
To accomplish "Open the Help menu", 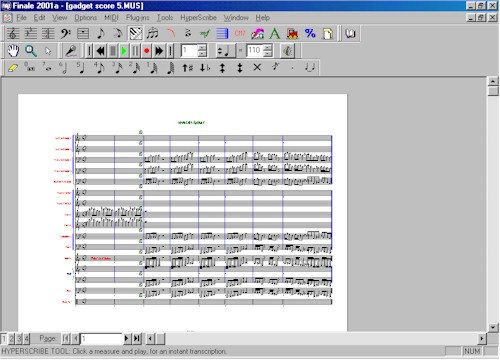I will pyautogui.click(x=263, y=18).
